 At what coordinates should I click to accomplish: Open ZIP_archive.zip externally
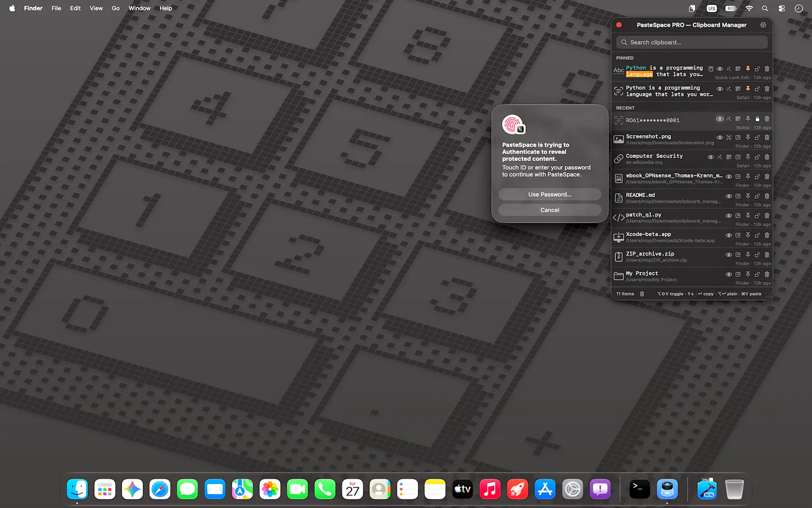738,255
